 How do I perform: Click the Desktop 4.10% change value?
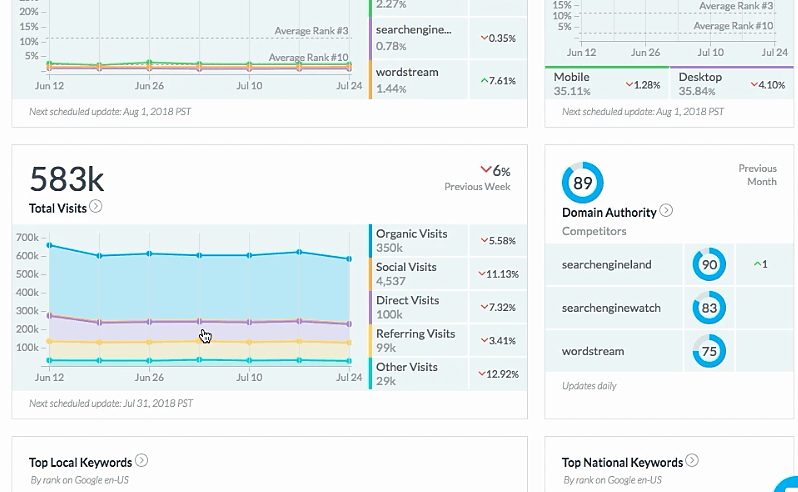pos(768,85)
